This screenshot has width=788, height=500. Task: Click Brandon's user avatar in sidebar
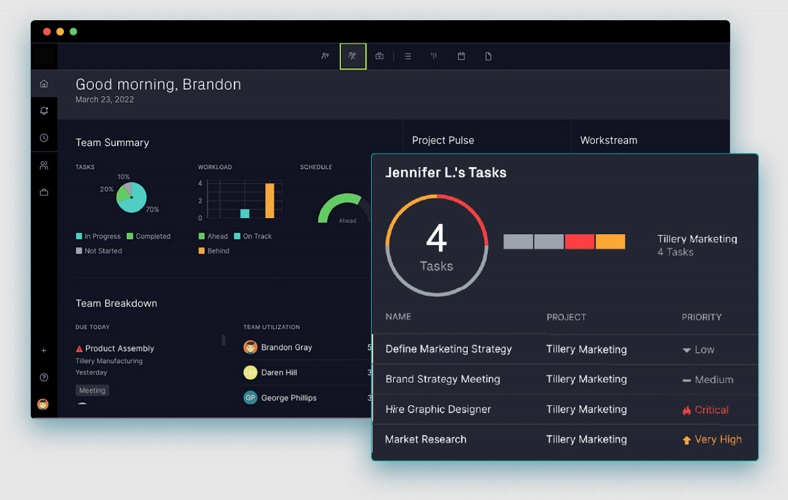(44, 405)
